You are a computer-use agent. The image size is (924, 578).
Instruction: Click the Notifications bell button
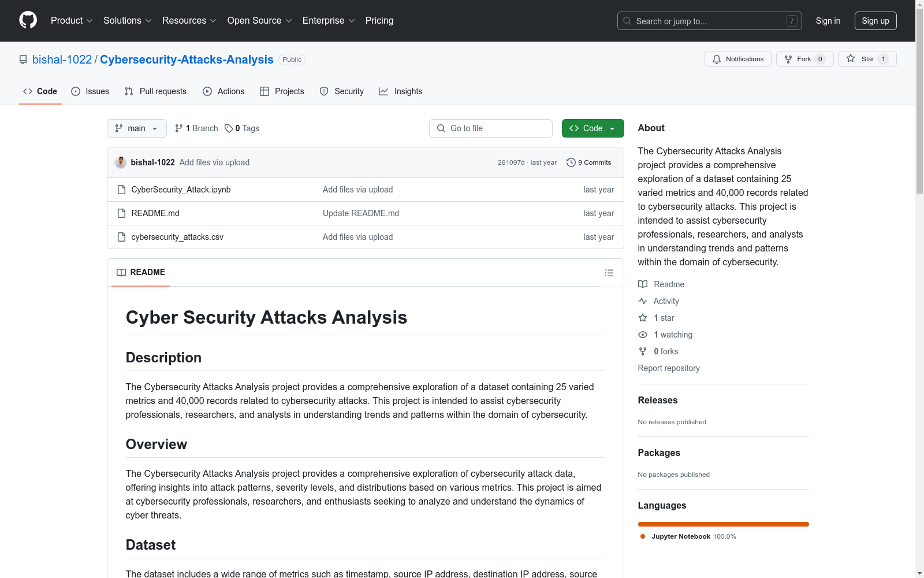(737, 59)
